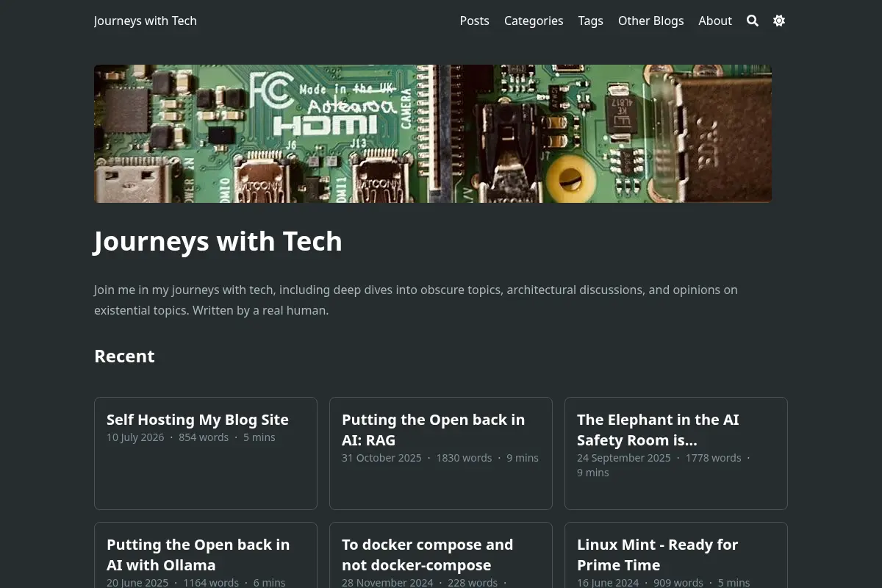Click the intro paragraph starting "Join me"
This screenshot has height=588, width=882.
416,300
